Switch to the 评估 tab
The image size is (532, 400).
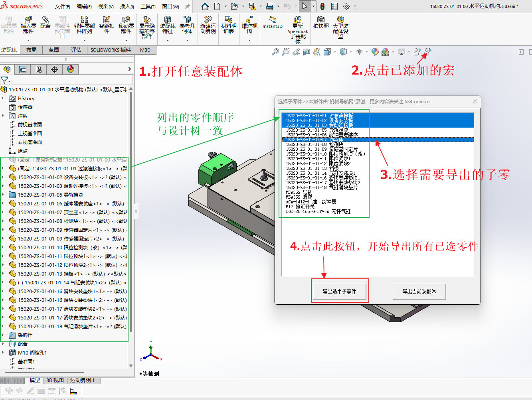coord(76,50)
